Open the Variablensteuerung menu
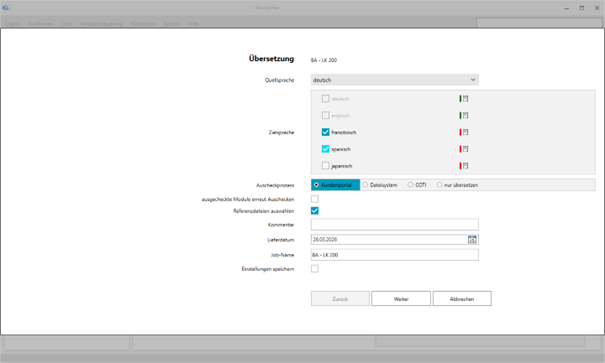The width and height of the screenshot is (605, 363). (x=101, y=24)
